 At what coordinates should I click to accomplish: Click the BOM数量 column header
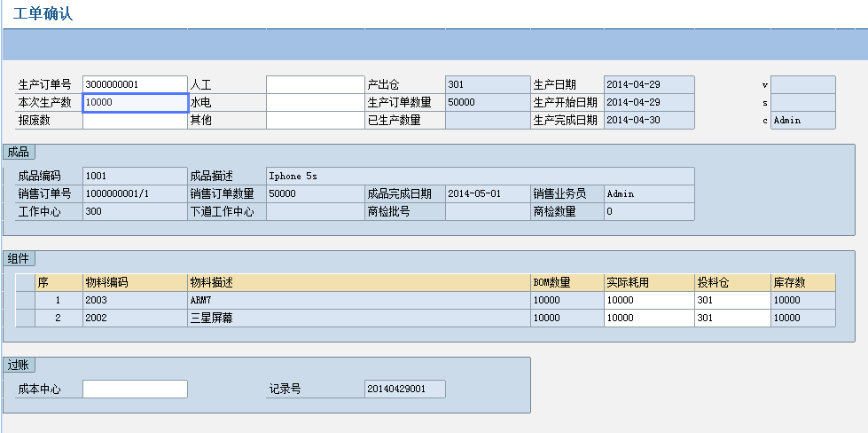[567, 282]
